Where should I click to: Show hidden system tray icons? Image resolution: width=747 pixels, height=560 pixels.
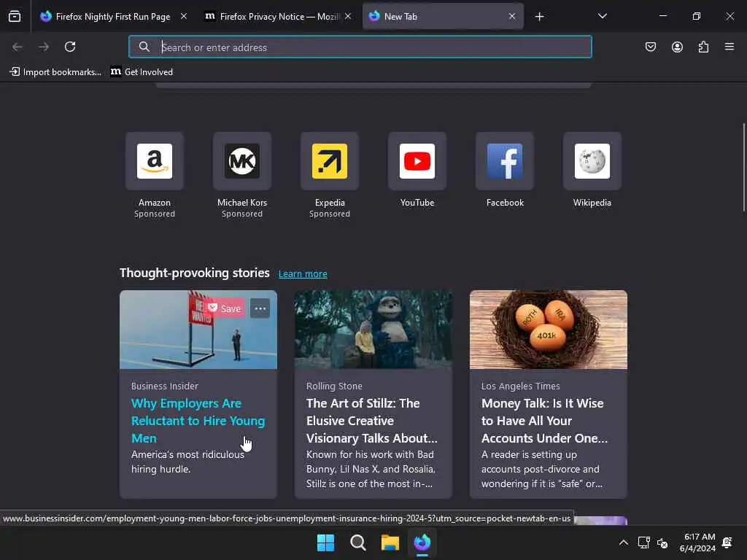point(623,542)
